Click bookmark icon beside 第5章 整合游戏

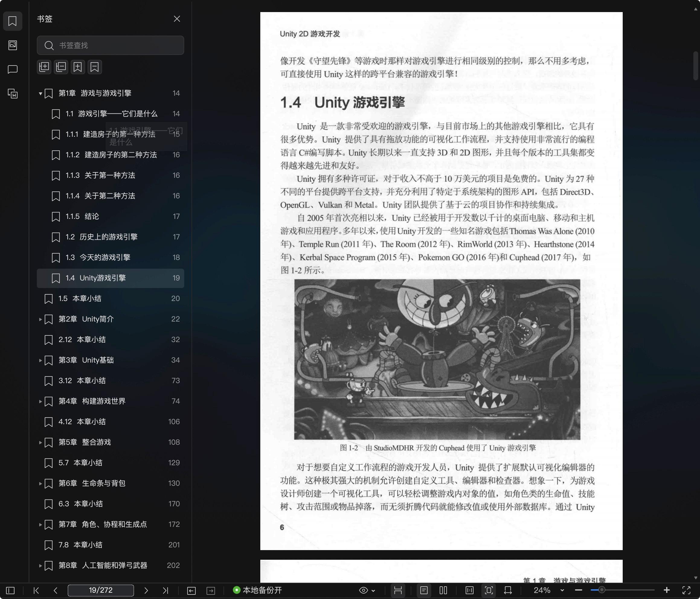pos(49,443)
